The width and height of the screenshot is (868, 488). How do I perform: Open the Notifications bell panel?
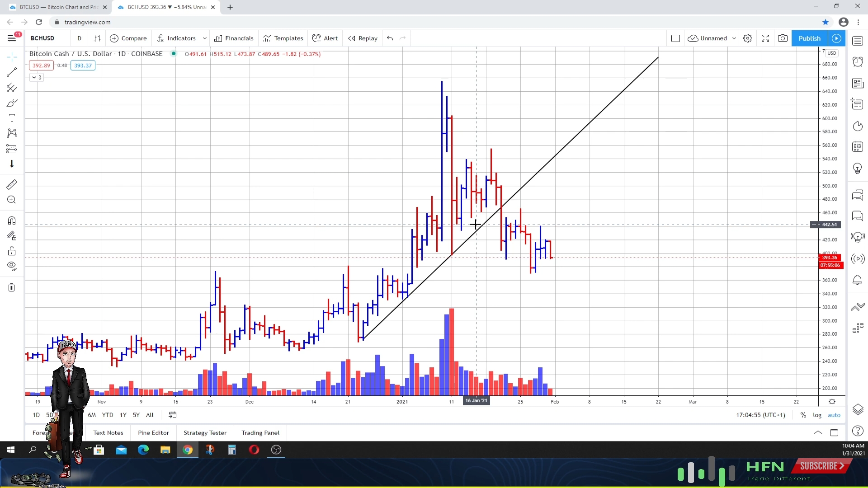click(x=858, y=280)
